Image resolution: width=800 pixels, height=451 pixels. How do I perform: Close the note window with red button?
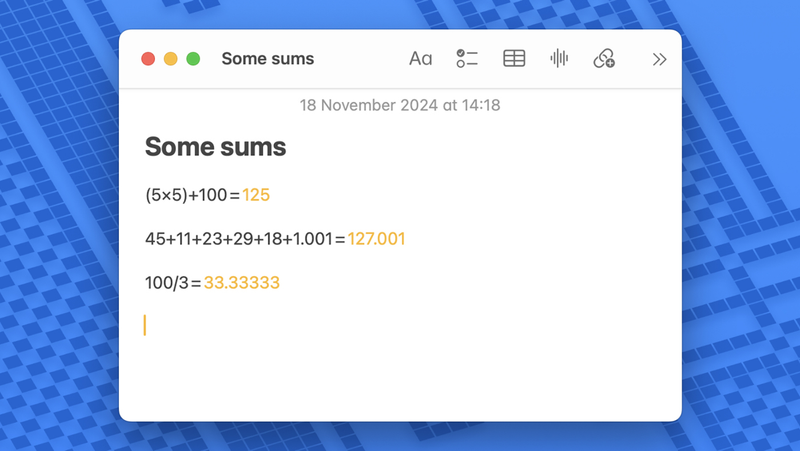pyautogui.click(x=148, y=59)
